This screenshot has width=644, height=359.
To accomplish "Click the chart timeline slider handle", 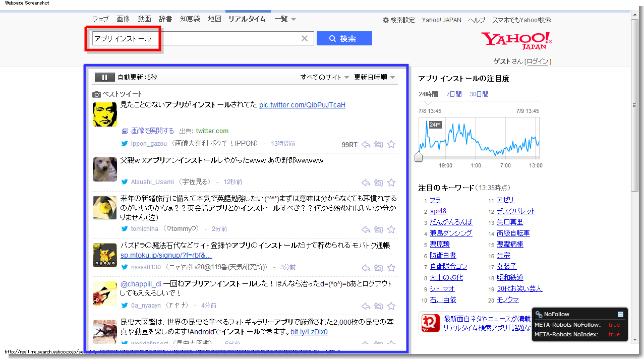I will pos(419,157).
